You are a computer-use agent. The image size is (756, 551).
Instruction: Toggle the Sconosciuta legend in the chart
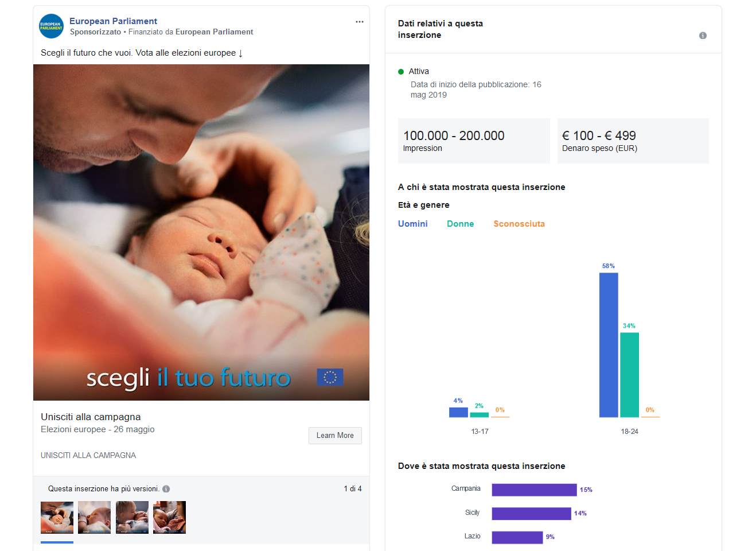519,224
